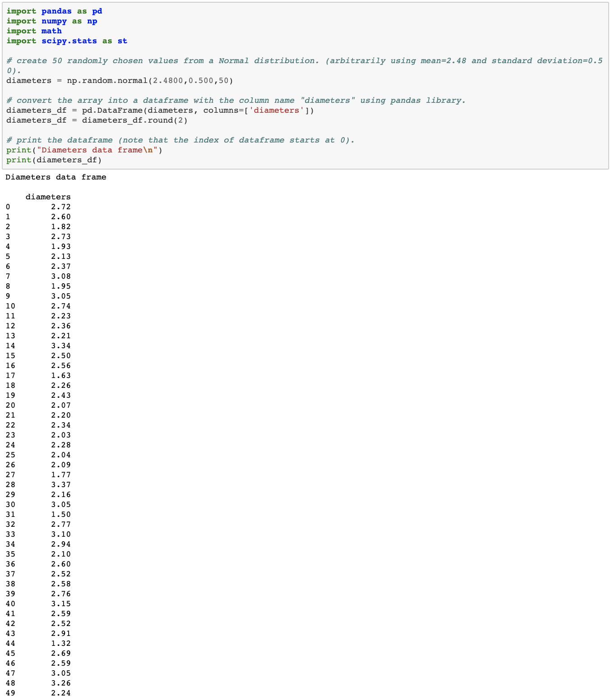Click value 1.95 in row 8
The width and height of the screenshot is (610, 700).
[61, 286]
